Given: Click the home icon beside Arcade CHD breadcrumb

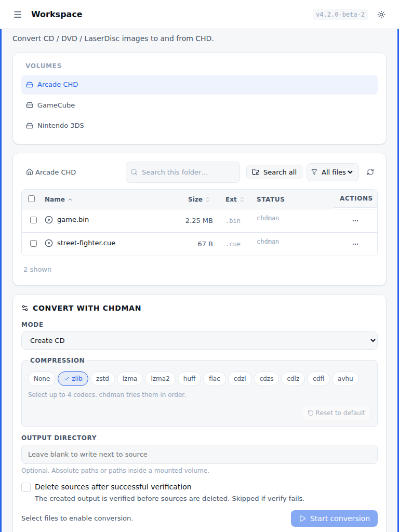Looking at the screenshot, I should (30, 172).
